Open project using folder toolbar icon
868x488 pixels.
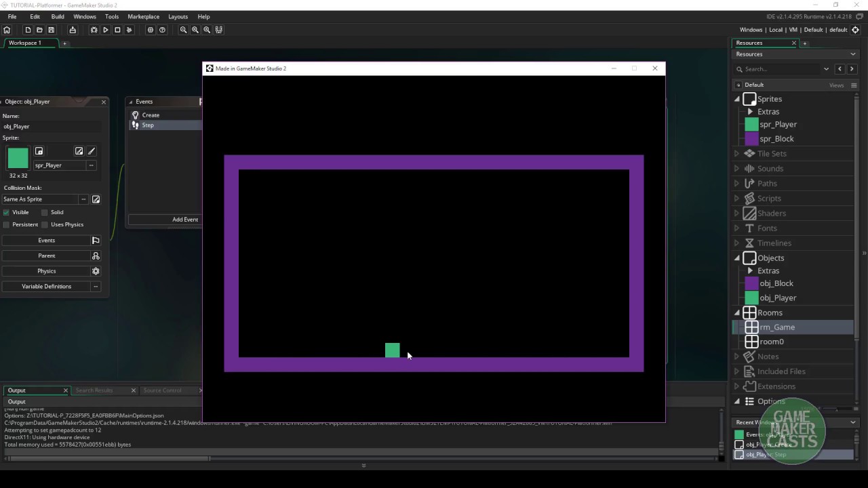(x=39, y=30)
